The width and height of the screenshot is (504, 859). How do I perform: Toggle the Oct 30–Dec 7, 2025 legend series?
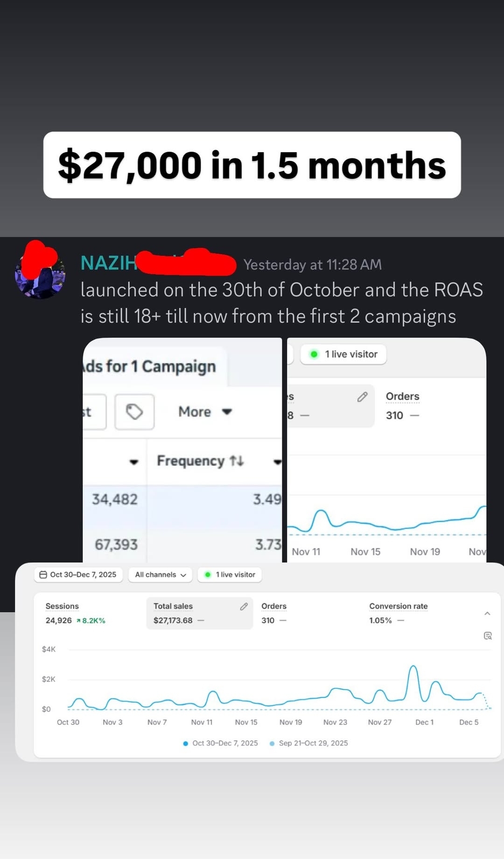tap(221, 743)
